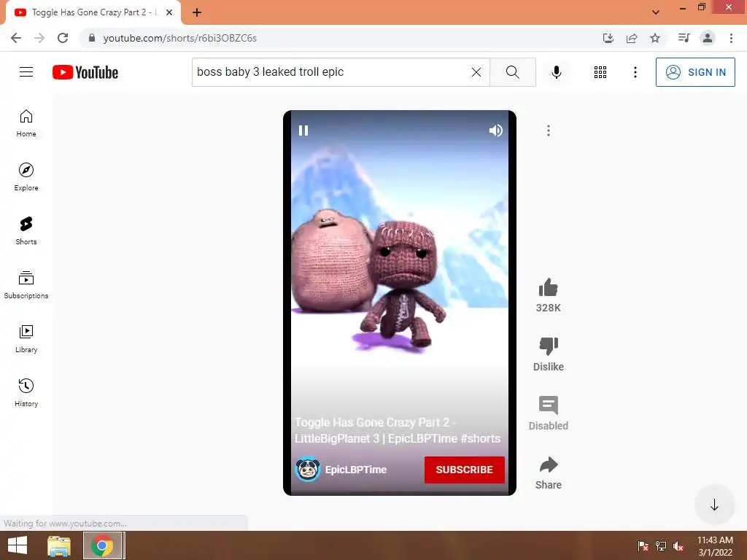
Task: Click the YouTube logo
Action: pyautogui.click(x=85, y=72)
